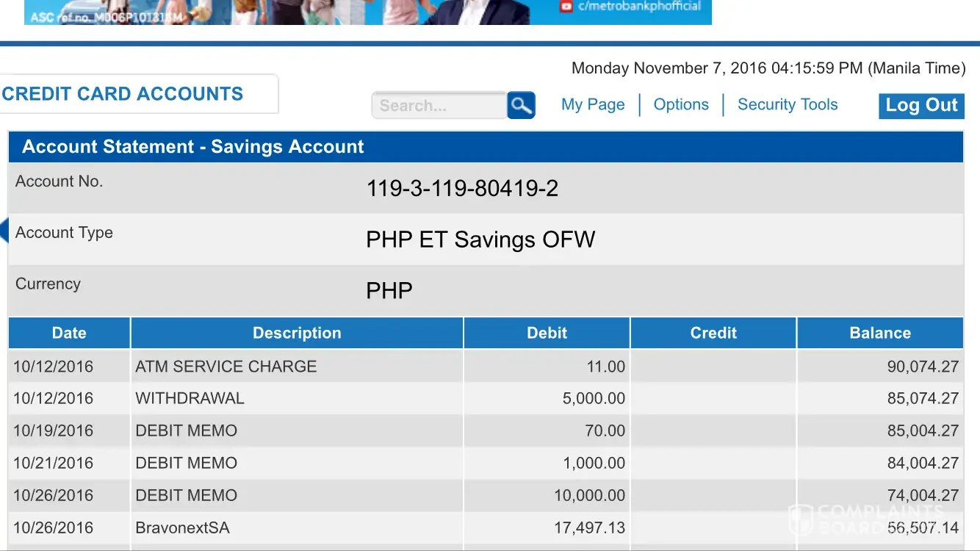Open the Options link
Image resolution: width=980 pixels, height=551 pixels.
point(681,104)
